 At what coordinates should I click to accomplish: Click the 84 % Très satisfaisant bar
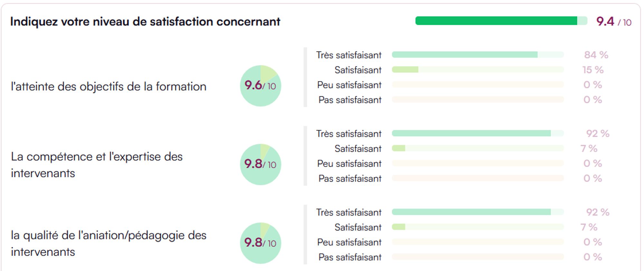coord(478,55)
